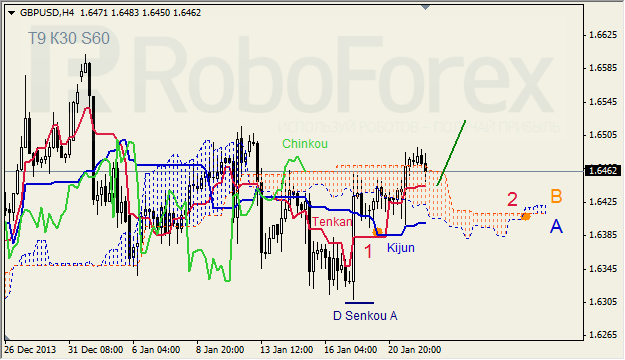Click the orange dot near label 2

click(x=526, y=216)
